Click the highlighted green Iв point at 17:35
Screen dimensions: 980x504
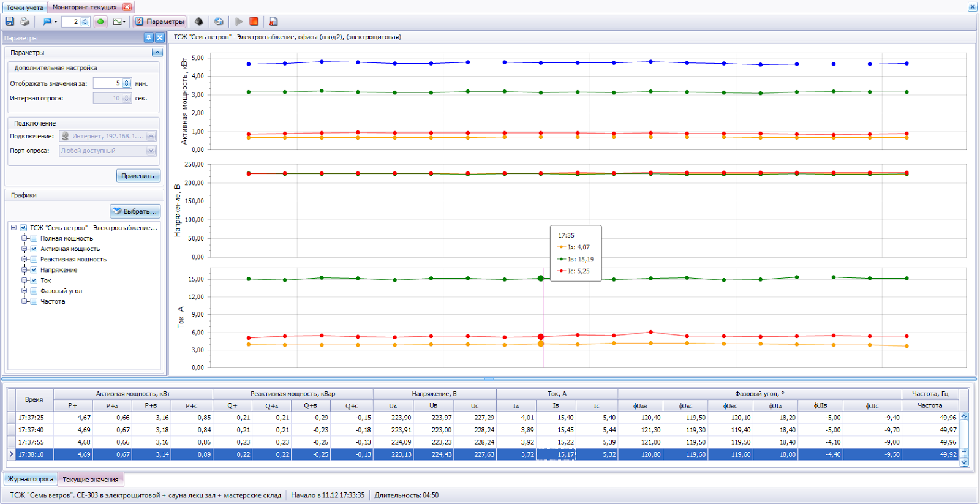pos(541,278)
